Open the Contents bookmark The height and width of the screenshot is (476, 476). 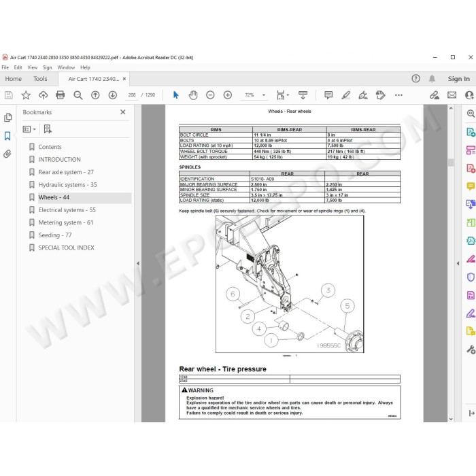(50, 147)
